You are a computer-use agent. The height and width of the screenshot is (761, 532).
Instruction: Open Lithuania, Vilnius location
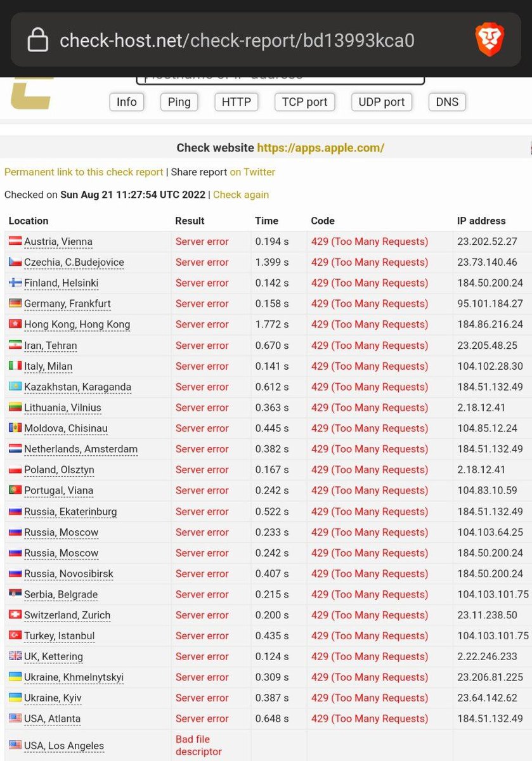click(x=63, y=408)
